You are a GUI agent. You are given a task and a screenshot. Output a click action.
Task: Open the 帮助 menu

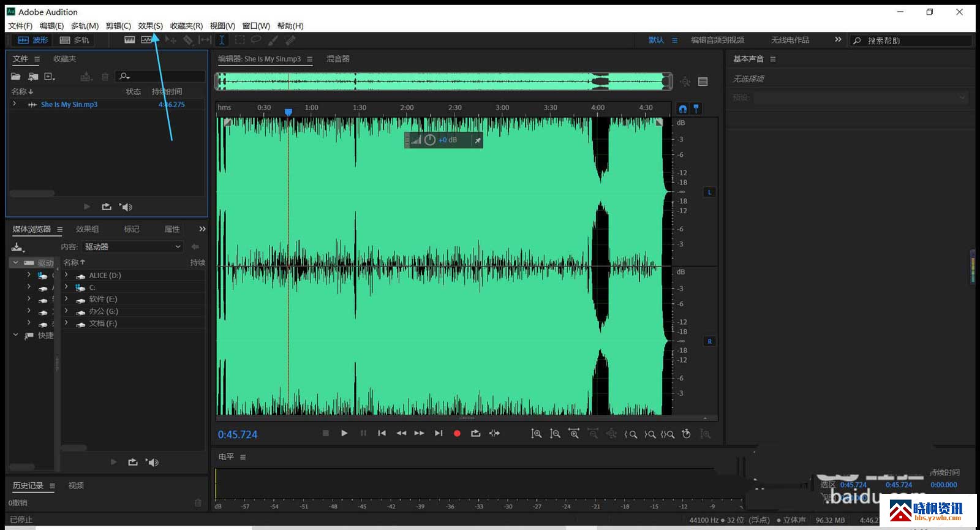[x=290, y=26]
